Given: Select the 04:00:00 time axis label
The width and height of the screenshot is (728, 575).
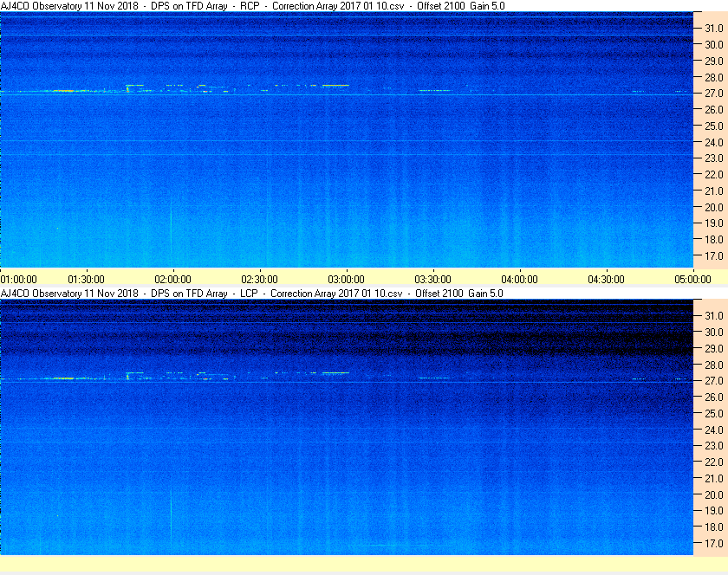Looking at the screenshot, I should (519, 280).
